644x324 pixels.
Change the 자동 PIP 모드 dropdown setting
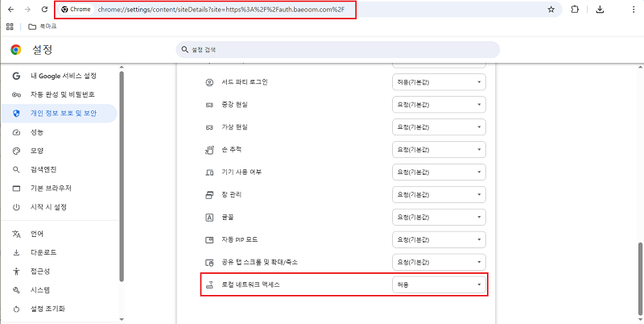439,240
